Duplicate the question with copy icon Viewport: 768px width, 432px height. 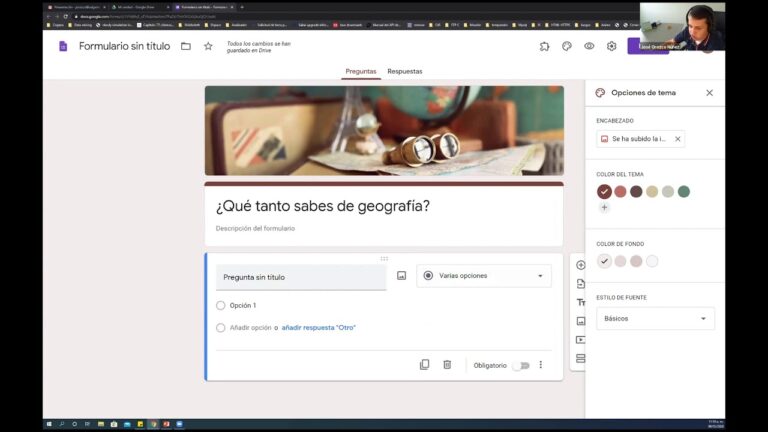pos(425,364)
